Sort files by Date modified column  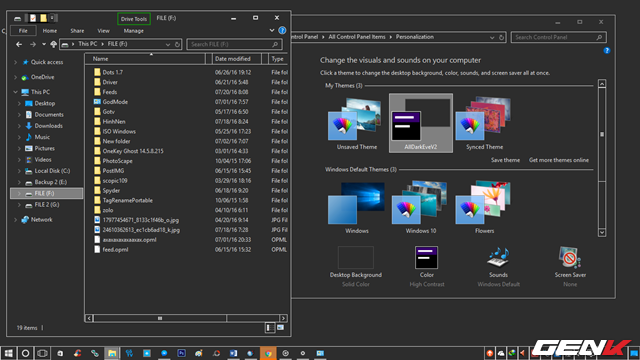237,59
